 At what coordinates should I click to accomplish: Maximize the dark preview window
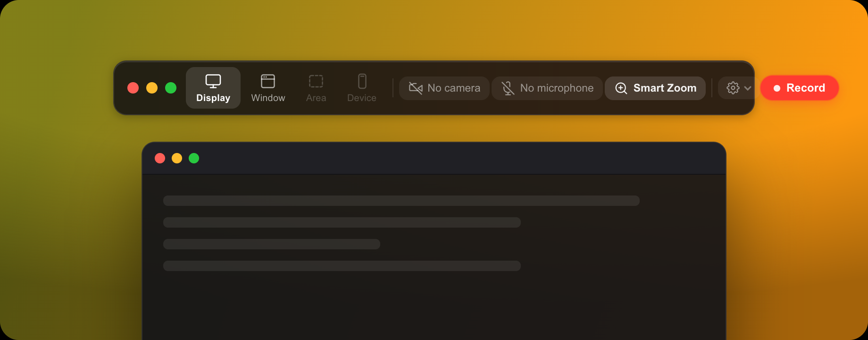click(x=194, y=158)
